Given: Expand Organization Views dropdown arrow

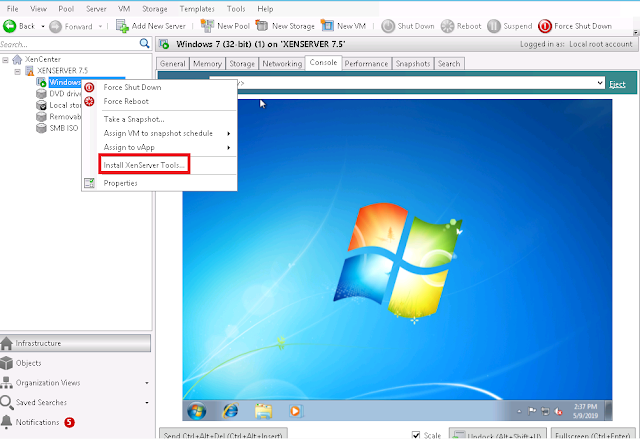Looking at the screenshot, I should 147,383.
